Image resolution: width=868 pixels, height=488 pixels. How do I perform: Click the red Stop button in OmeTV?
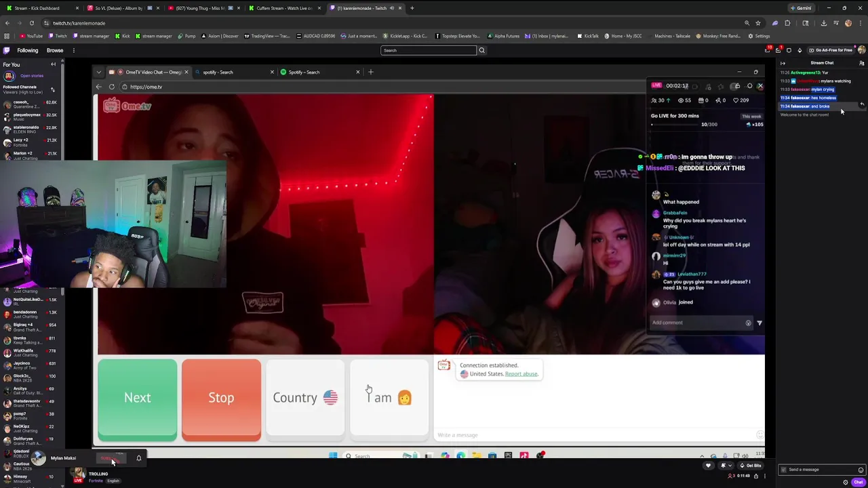221,400
